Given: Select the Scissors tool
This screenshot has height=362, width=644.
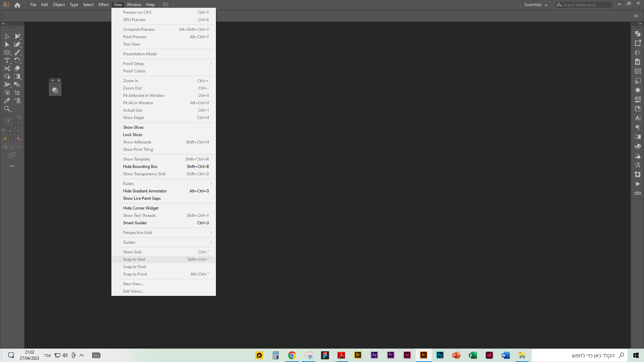Looking at the screenshot, I should (7, 69).
